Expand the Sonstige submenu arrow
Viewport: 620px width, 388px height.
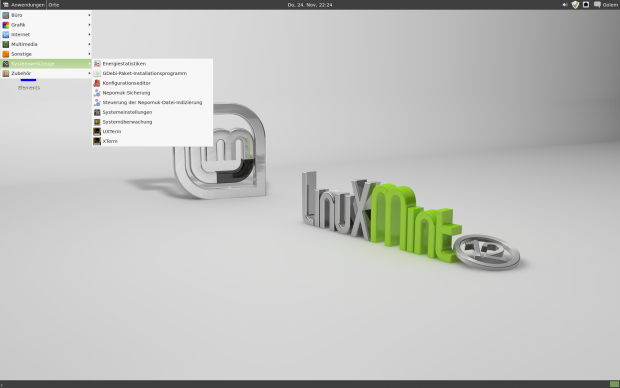point(89,54)
